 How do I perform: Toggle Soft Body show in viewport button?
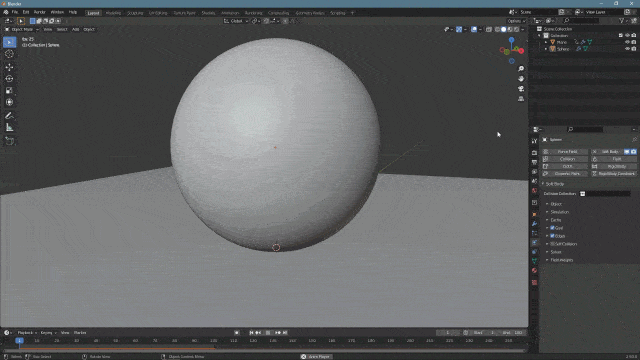[x=627, y=151]
